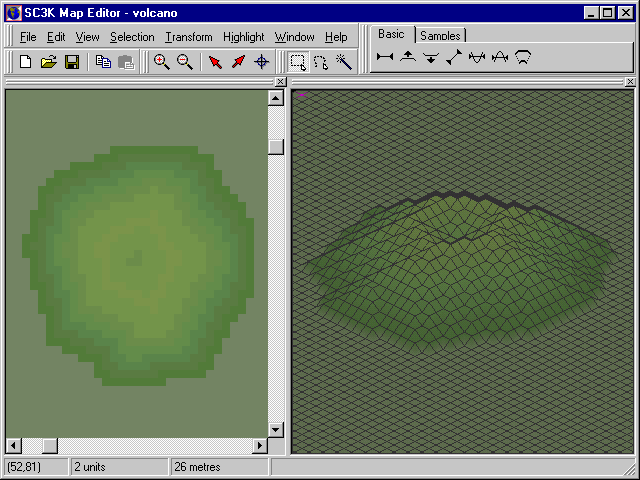Close the 2D map pane
The width and height of the screenshot is (640, 480).
tap(280, 82)
